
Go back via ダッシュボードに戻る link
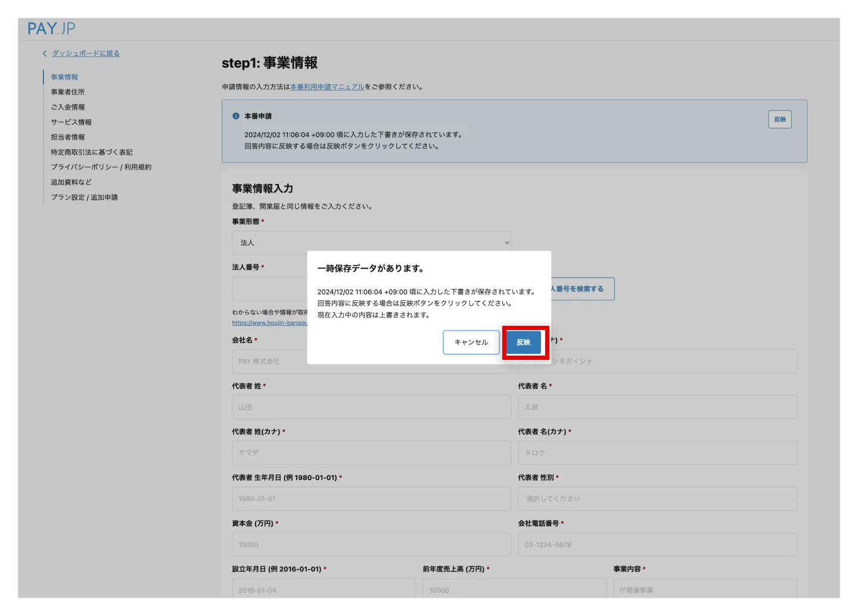click(86, 54)
